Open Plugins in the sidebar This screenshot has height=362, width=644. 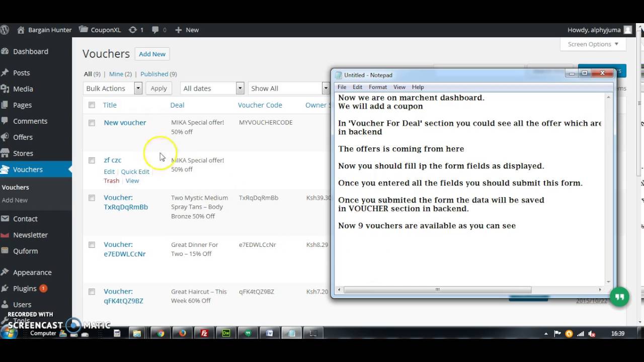[x=25, y=288]
